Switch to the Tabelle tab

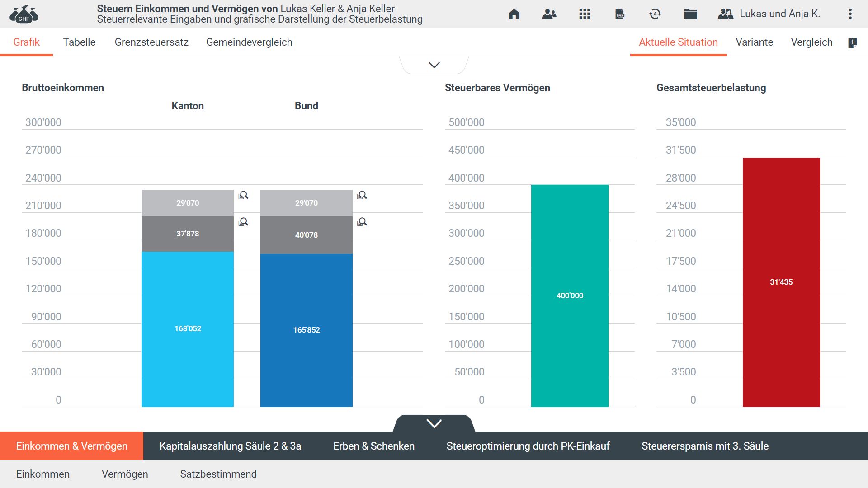(x=79, y=42)
